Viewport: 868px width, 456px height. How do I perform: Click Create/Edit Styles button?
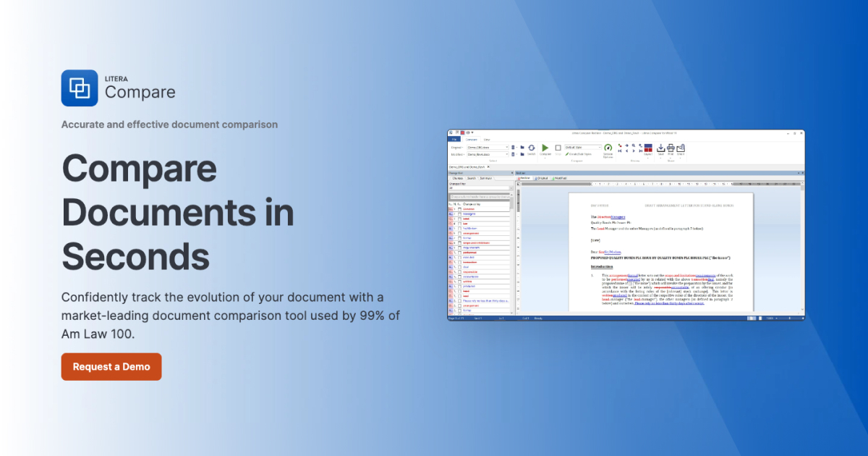(x=579, y=154)
